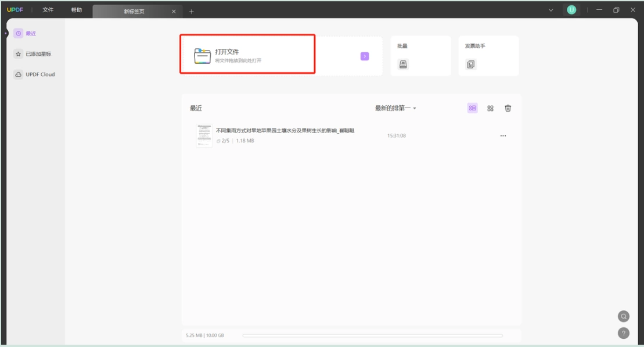Open the three-dots menu for recent file
Viewport: 644px width, 347px height.
(503, 135)
